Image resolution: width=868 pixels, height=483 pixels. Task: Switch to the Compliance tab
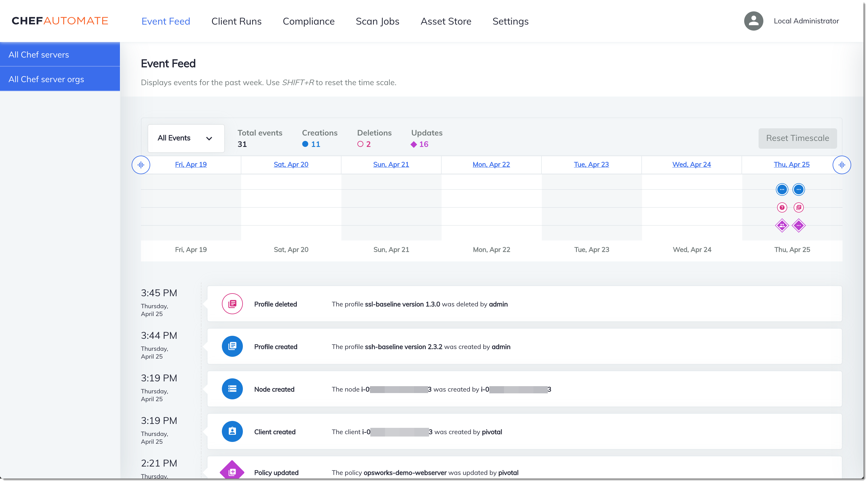tap(309, 21)
